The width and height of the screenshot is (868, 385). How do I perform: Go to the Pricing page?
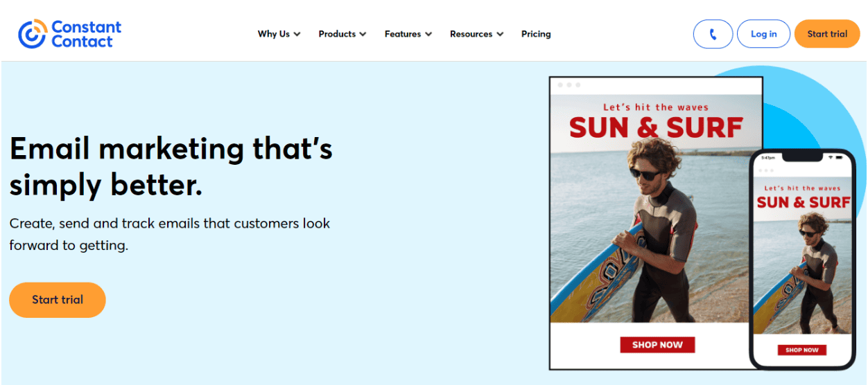[536, 34]
